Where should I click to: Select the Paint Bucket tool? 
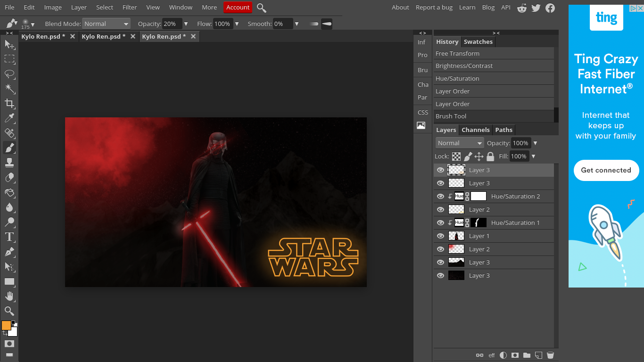[9, 192]
